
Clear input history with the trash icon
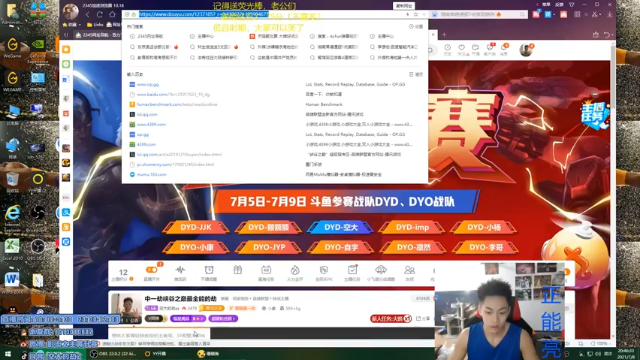pyautogui.click(x=416, y=74)
